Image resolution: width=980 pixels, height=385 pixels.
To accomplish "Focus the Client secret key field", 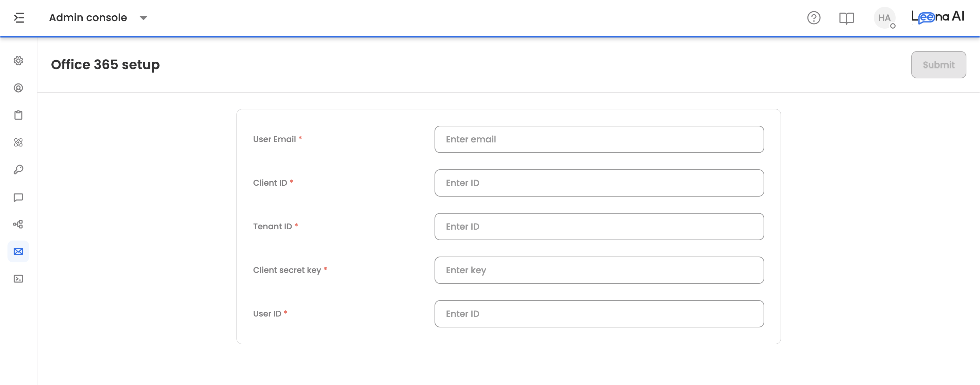I will [599, 270].
